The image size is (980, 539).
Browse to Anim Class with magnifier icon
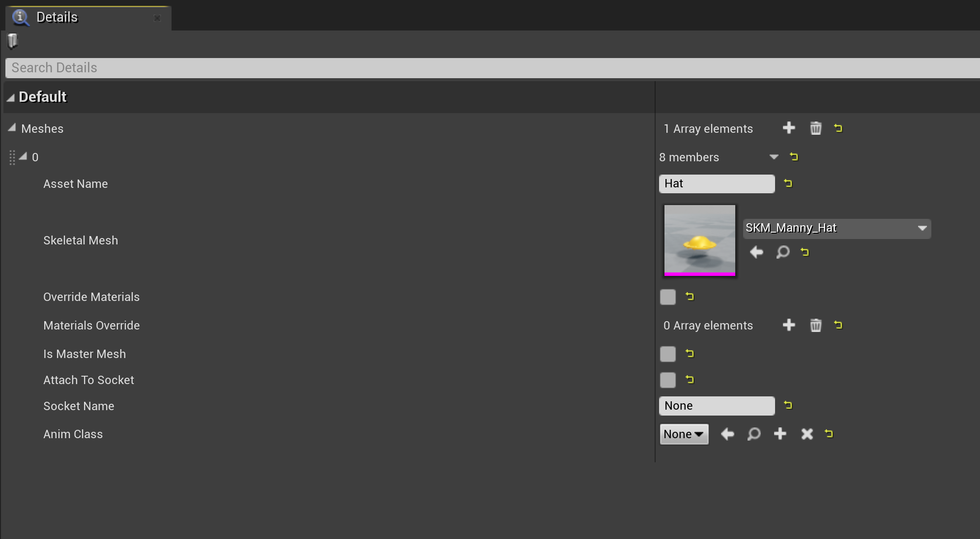click(754, 434)
